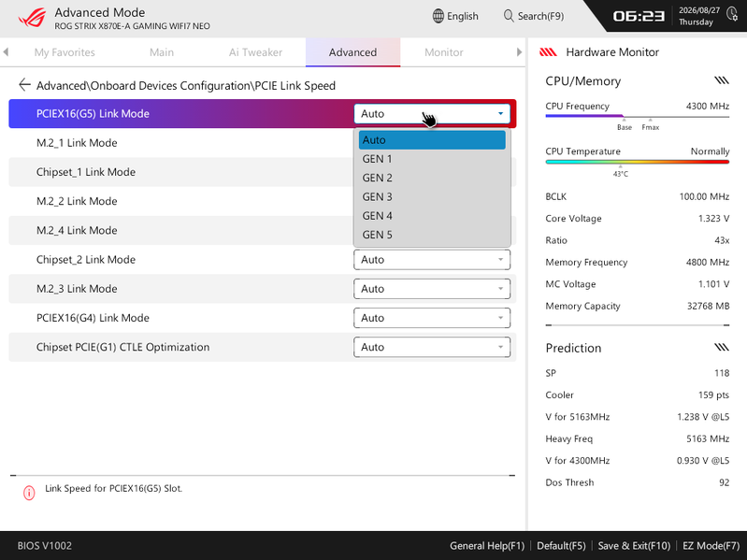The height and width of the screenshot is (560, 747).
Task: Open General Help(F1)
Action: click(x=487, y=546)
